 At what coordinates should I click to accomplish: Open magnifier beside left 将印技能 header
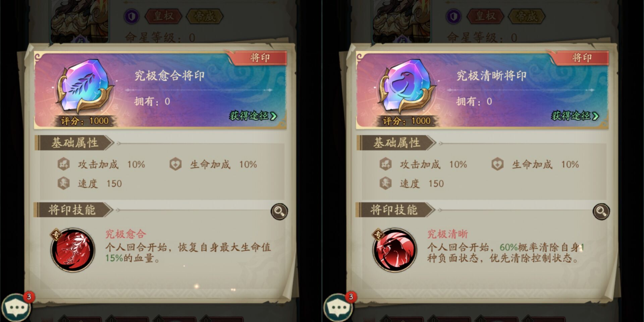(x=279, y=211)
